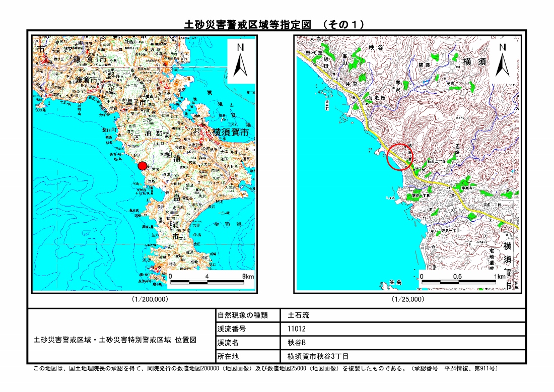Click the north arrow on the right map

click(502, 60)
